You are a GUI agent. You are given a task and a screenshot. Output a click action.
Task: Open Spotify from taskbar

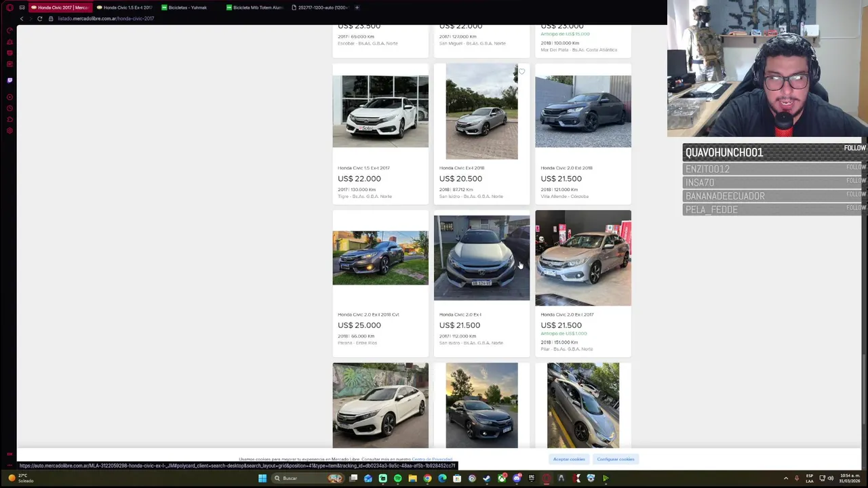pos(397,479)
